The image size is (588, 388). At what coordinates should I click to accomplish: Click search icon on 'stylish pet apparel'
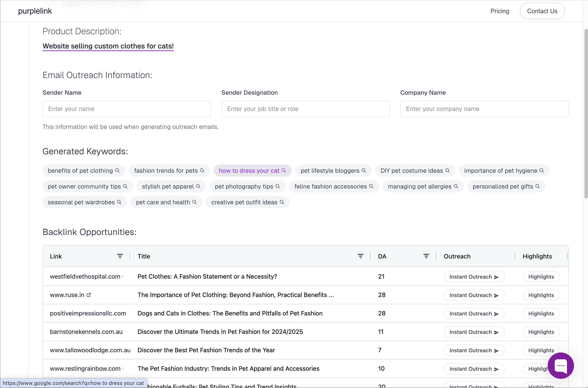(198, 186)
